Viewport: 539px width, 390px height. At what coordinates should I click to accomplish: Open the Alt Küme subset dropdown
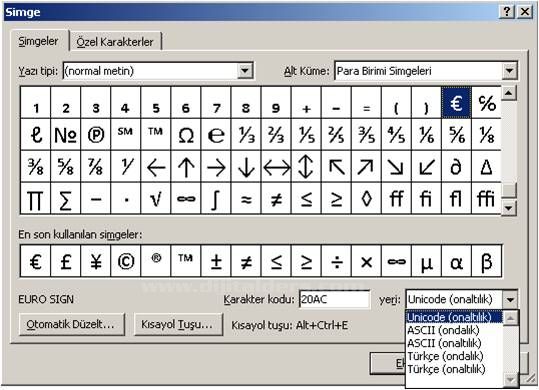tap(509, 71)
